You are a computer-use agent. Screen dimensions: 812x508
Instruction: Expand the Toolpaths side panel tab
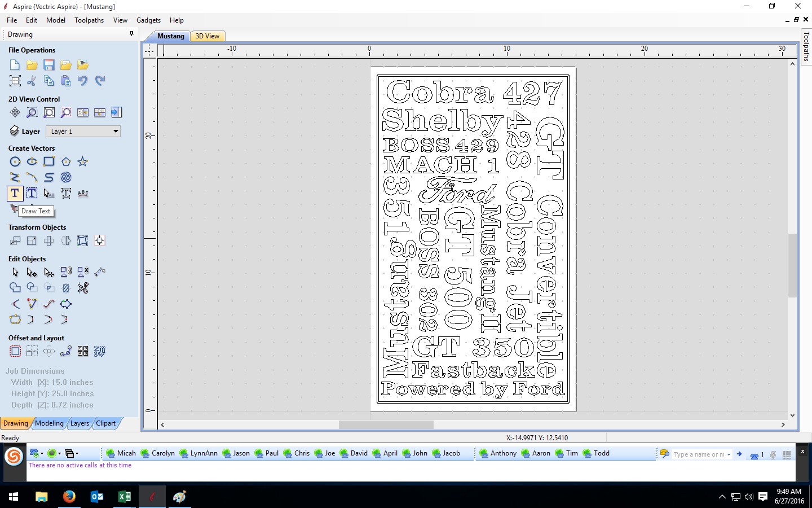(806, 46)
